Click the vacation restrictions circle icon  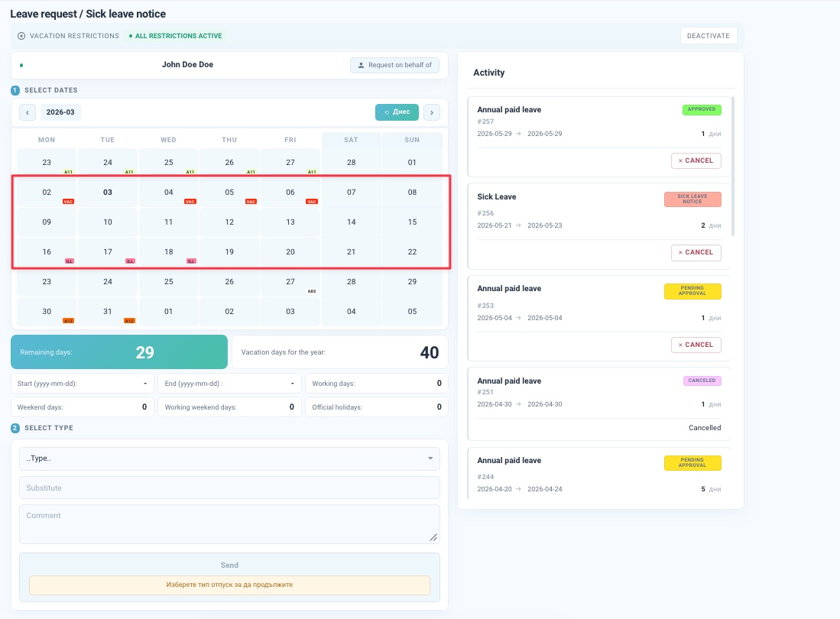click(x=21, y=36)
